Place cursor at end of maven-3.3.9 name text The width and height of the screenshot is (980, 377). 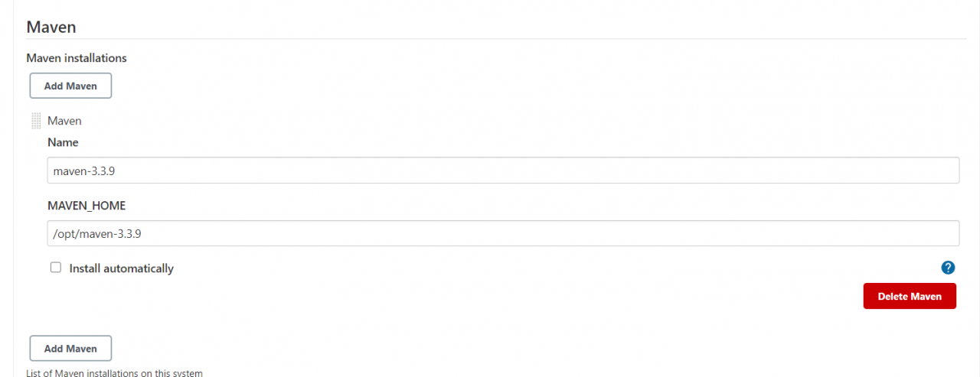coord(116,171)
